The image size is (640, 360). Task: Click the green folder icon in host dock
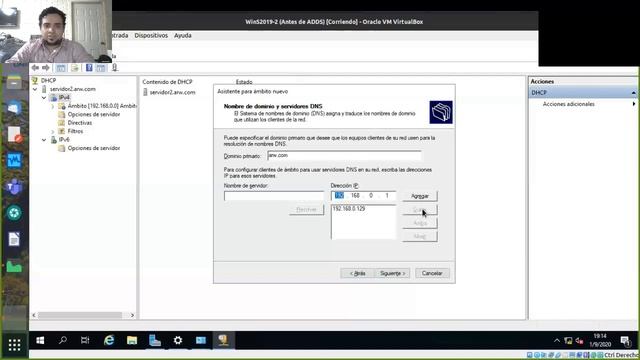pyautogui.click(x=14, y=267)
